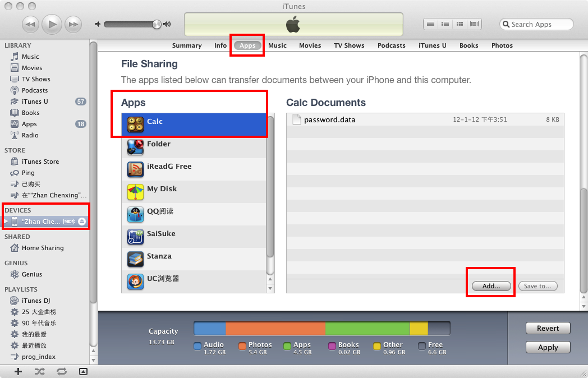Open the 90 年代音乐 smart playlist
The height and width of the screenshot is (378, 588).
(45, 323)
